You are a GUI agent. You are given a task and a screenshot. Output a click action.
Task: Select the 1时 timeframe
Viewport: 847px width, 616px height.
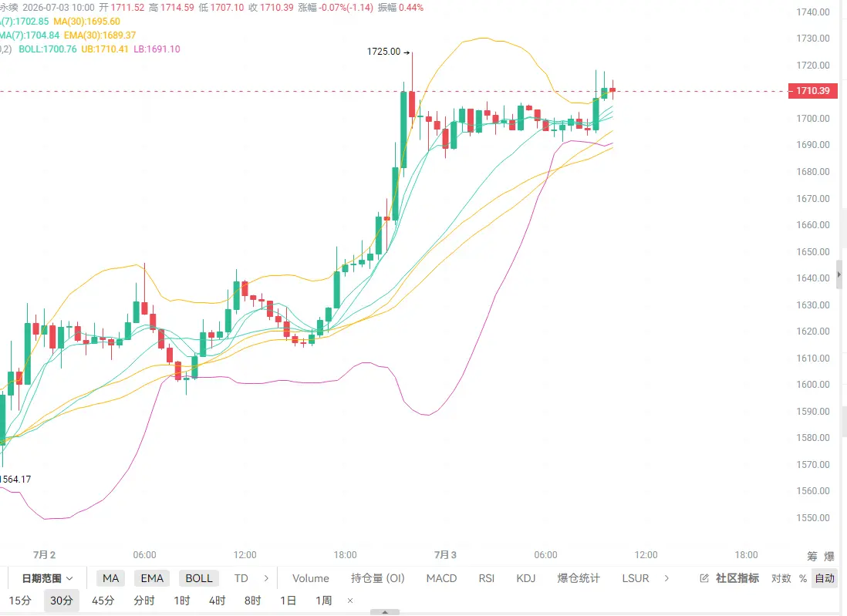click(x=182, y=601)
